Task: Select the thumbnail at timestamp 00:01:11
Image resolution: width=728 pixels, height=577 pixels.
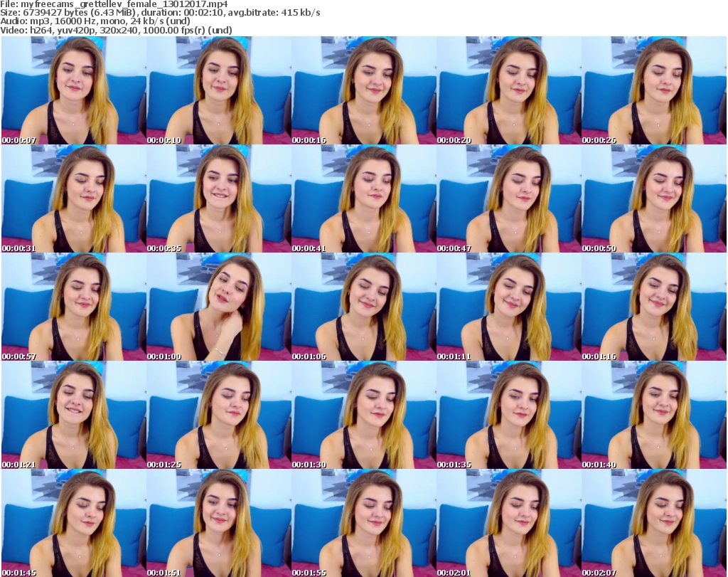Action: 508,307
